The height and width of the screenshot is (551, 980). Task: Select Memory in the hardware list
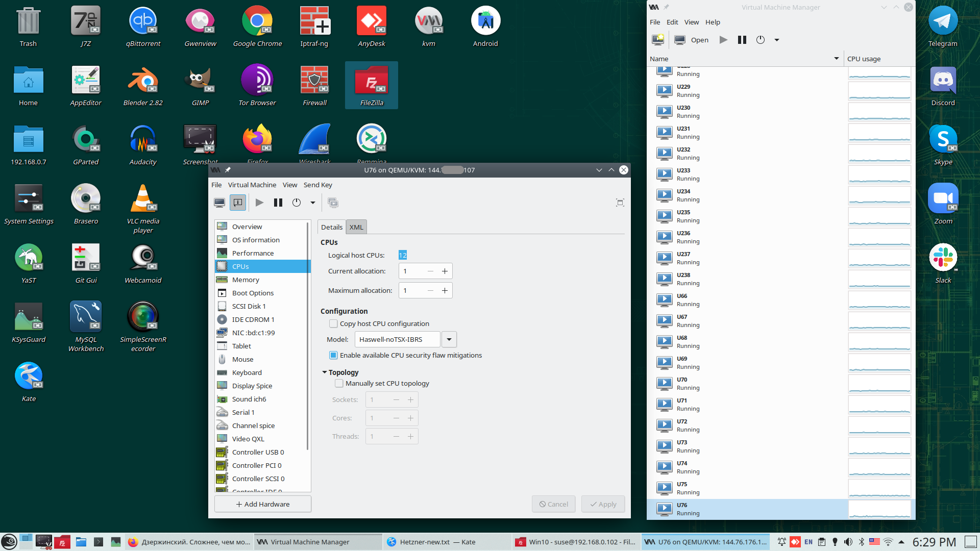point(246,280)
